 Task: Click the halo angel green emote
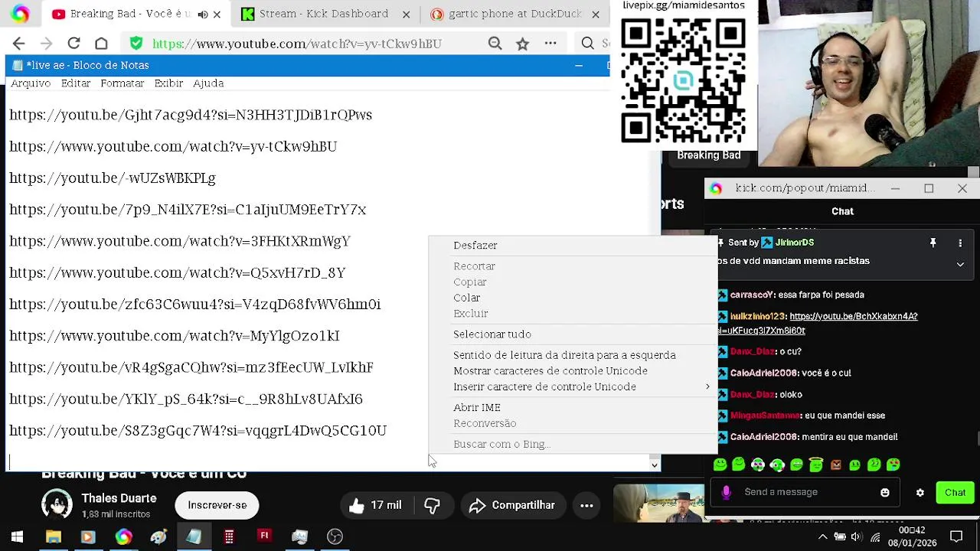tap(816, 465)
